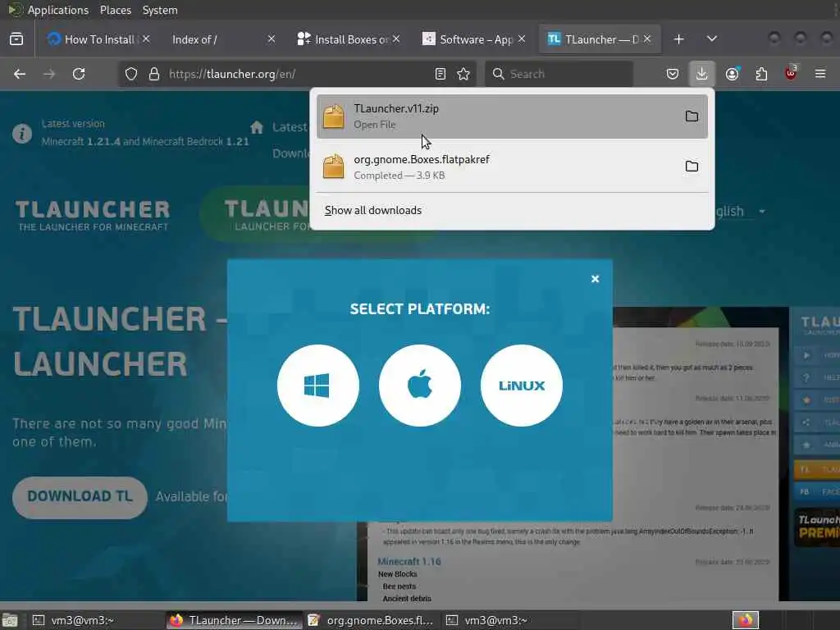
Task: Bookmark this page with star icon
Action: [x=464, y=74]
